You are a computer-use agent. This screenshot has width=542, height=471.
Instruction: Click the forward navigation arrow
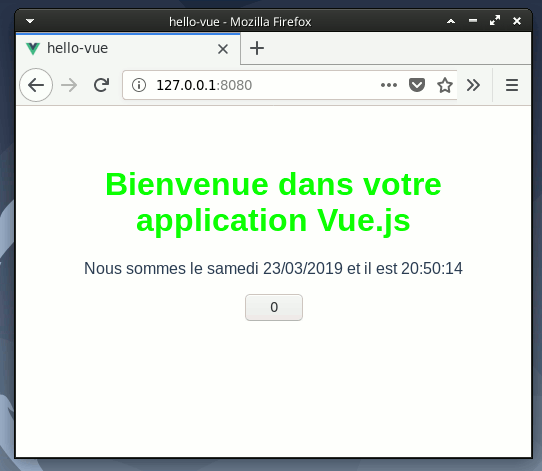pos(69,85)
